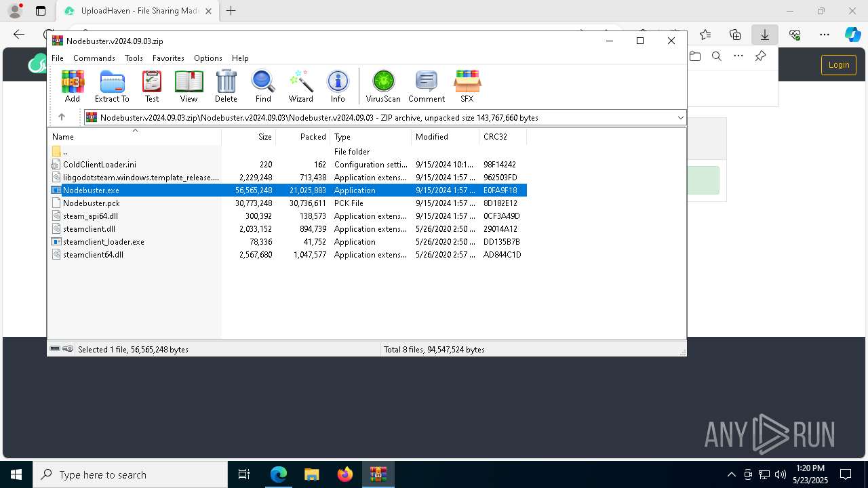Switch to UploadHaven browser tab

click(x=138, y=11)
